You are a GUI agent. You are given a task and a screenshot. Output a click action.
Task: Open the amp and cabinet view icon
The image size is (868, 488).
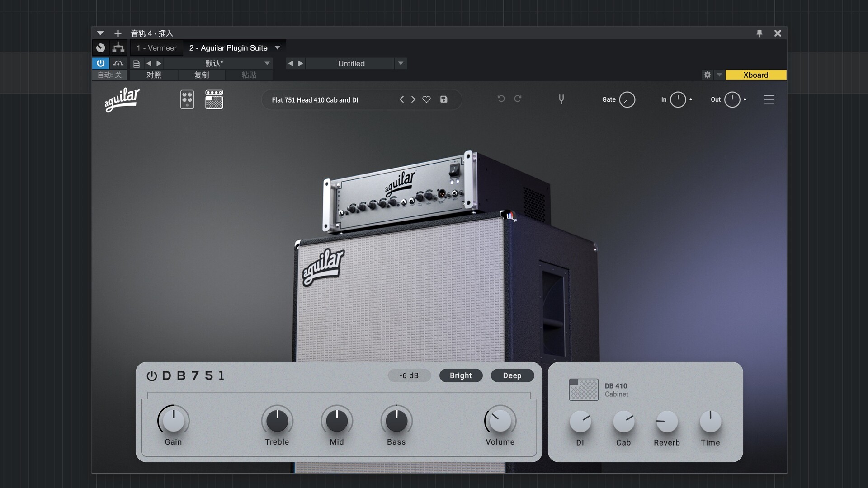point(214,99)
